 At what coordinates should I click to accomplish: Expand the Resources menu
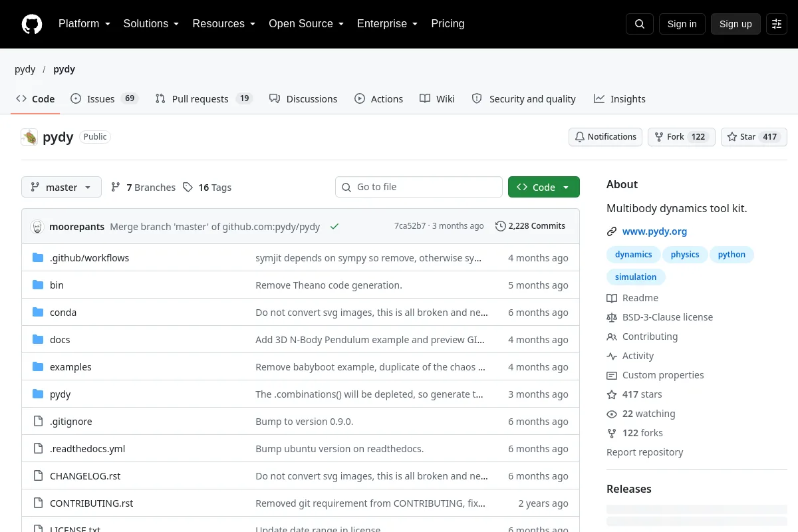pyautogui.click(x=223, y=24)
